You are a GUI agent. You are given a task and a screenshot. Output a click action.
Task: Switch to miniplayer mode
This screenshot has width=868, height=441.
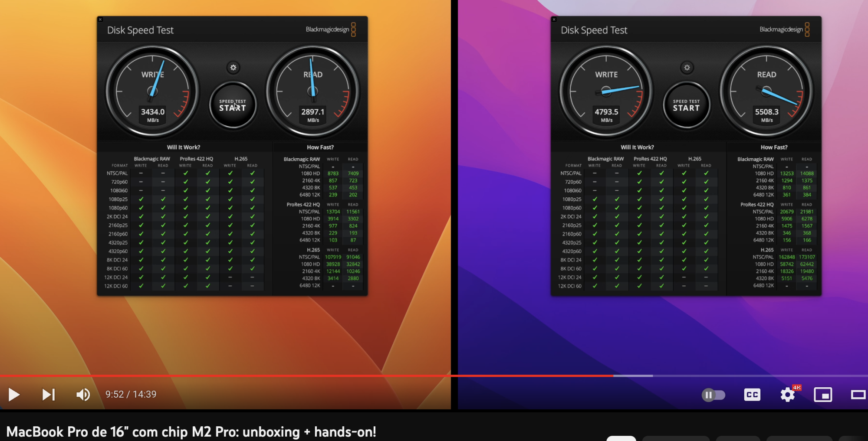pyautogui.click(x=823, y=395)
